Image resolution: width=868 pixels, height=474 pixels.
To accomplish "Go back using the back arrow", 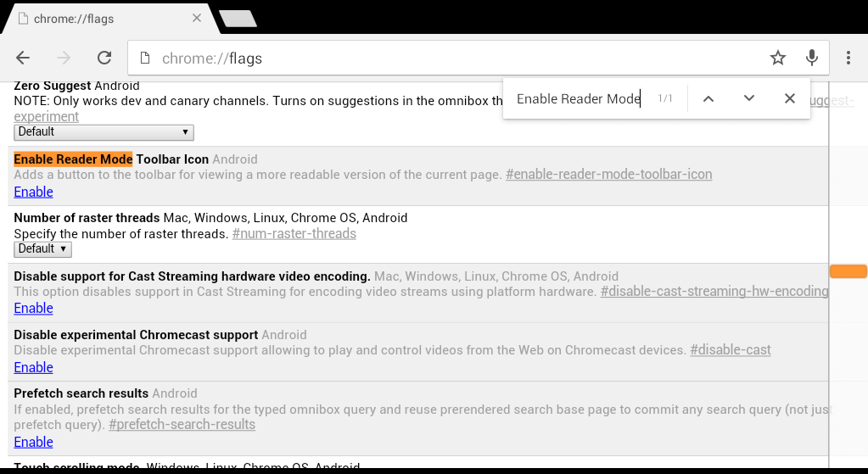I will click(x=23, y=58).
